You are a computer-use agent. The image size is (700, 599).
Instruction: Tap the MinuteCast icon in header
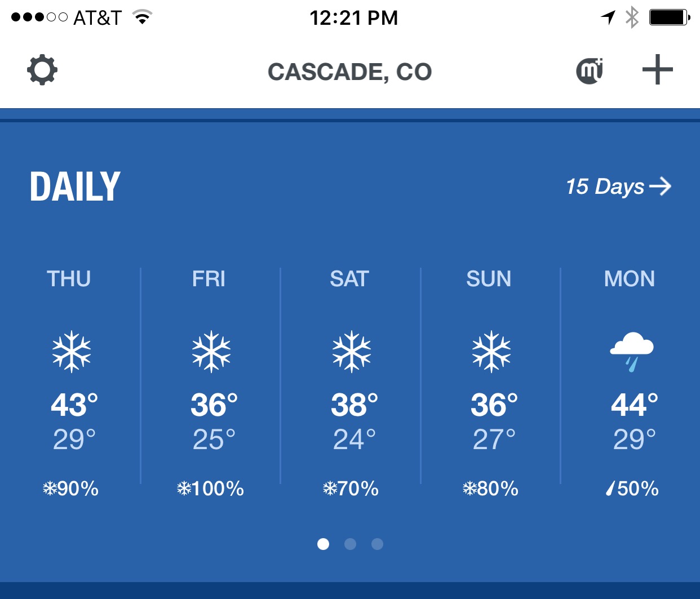590,71
